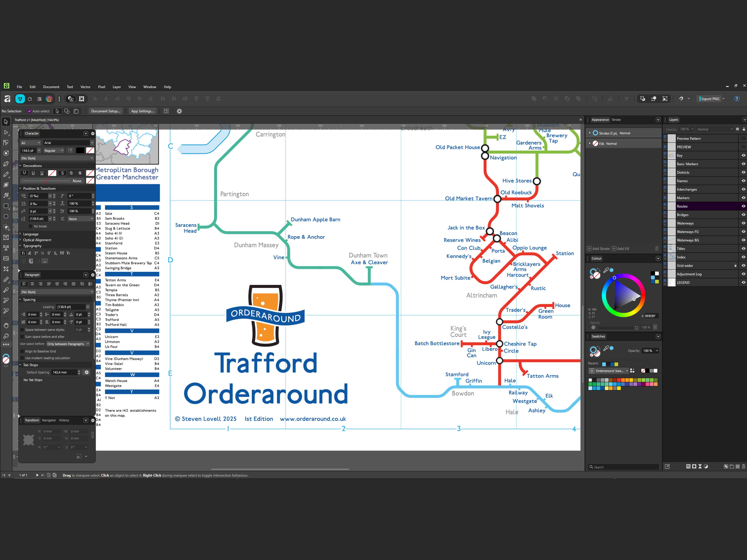Screen dimensions: 747x560
Task: Open preferences gear icon in context bar
Action: (179, 111)
